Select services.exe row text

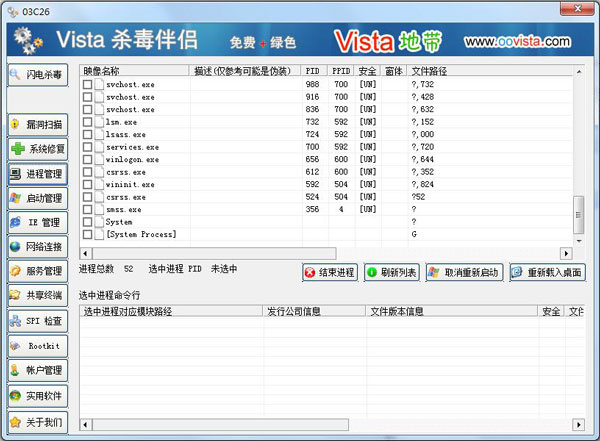[132, 147]
